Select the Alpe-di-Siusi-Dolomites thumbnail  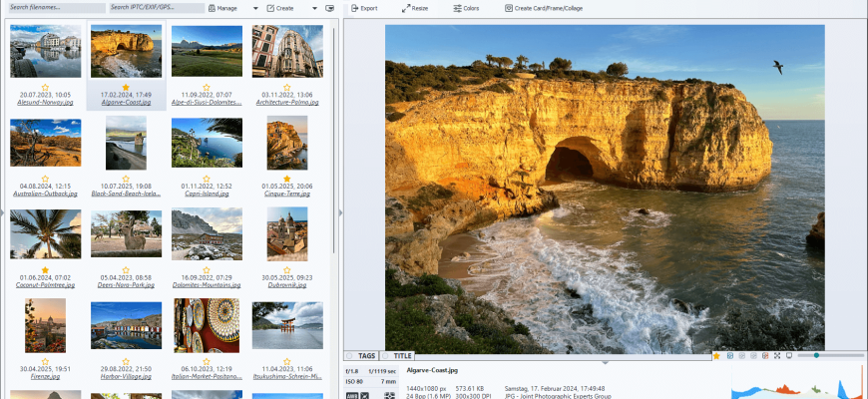pos(207,51)
